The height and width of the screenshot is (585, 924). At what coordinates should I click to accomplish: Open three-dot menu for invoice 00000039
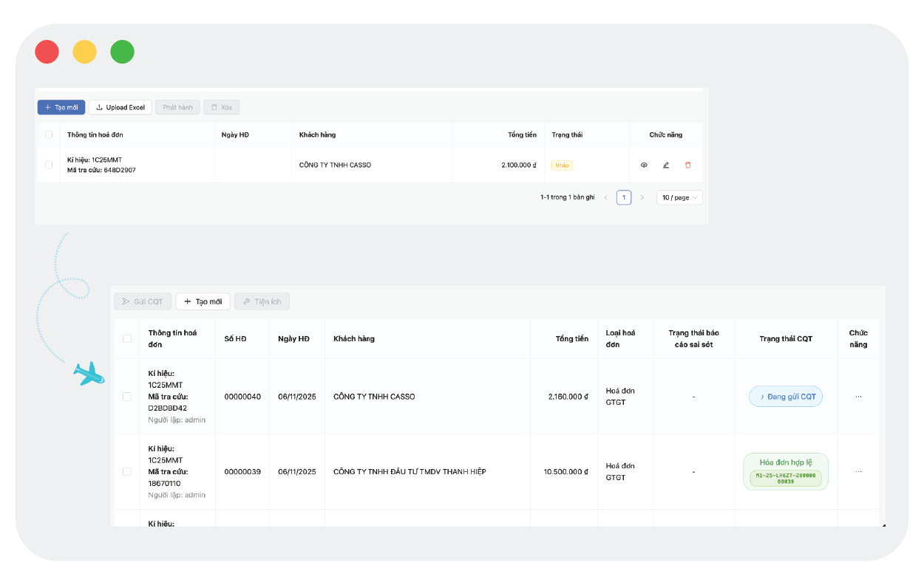858,471
